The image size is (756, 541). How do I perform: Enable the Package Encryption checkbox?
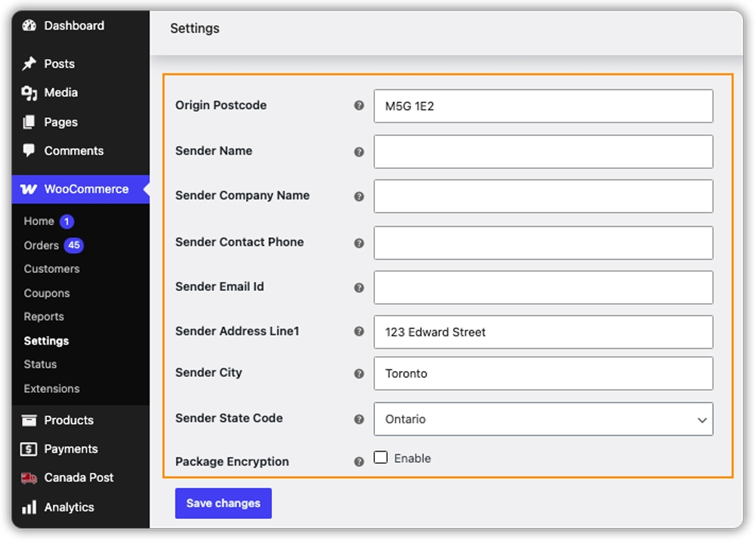380,457
